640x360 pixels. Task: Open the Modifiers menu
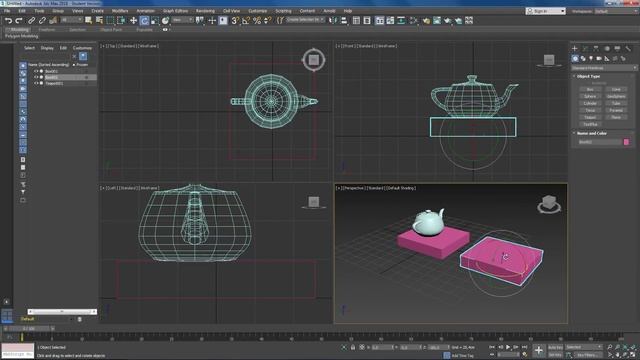[120, 11]
